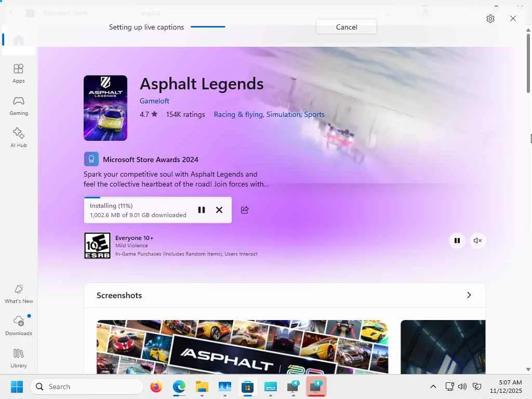
Task: Open the clock and date panel
Action: (x=506, y=387)
